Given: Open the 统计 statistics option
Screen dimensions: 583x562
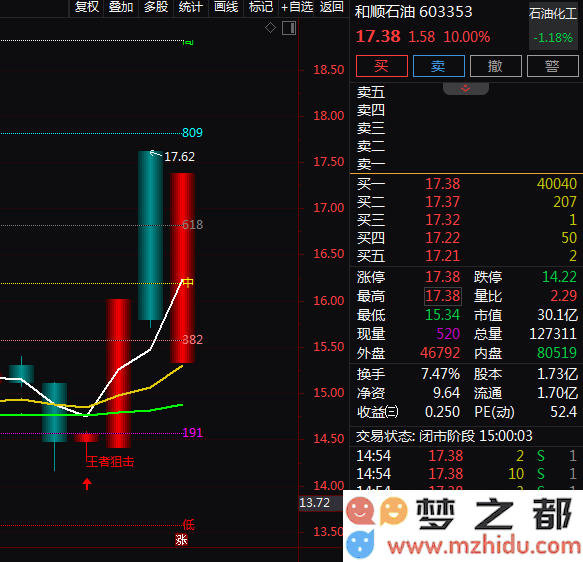Looking at the screenshot, I should [191, 7].
